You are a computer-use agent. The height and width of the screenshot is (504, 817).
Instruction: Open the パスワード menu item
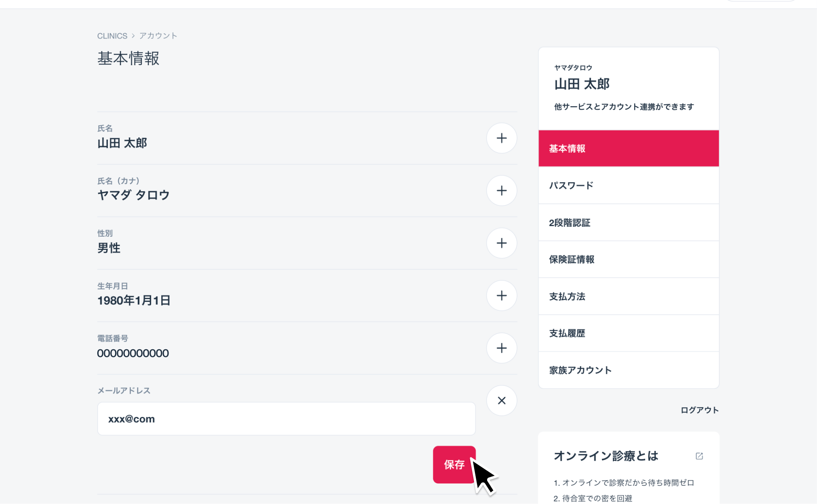tap(628, 186)
